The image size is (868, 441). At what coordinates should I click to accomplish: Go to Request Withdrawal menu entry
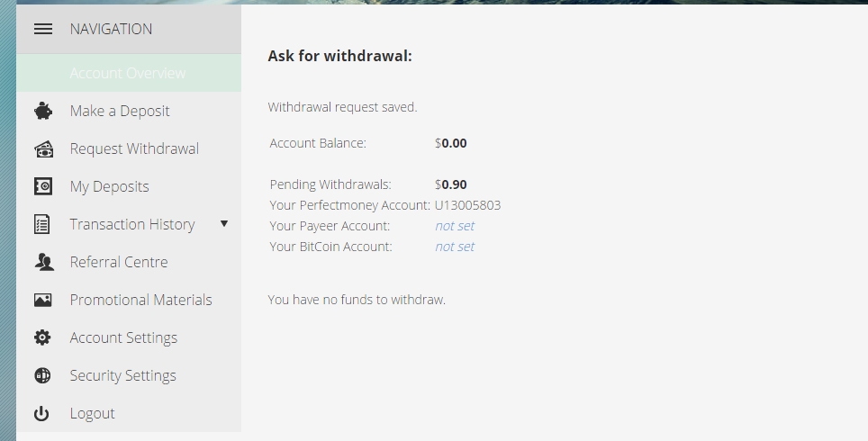134,148
